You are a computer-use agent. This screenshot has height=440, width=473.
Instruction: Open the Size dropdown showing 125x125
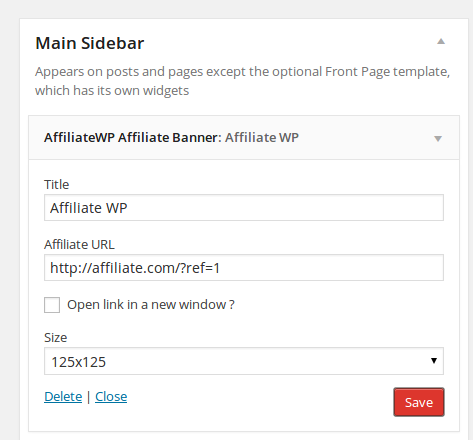point(244,361)
